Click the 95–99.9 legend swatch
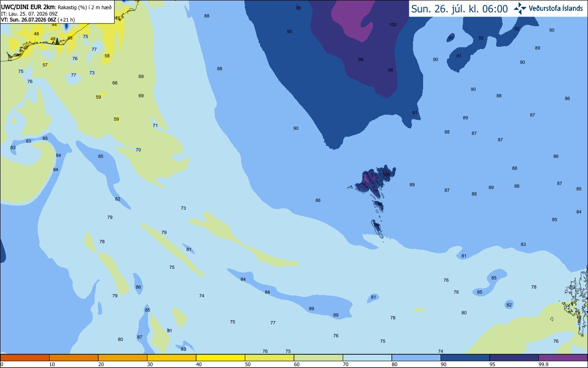This screenshot has width=588, height=368. 514,357
